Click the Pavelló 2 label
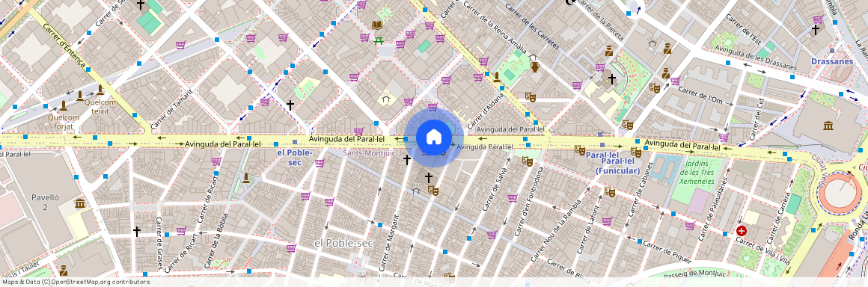This screenshot has width=868, height=287. click(46, 202)
